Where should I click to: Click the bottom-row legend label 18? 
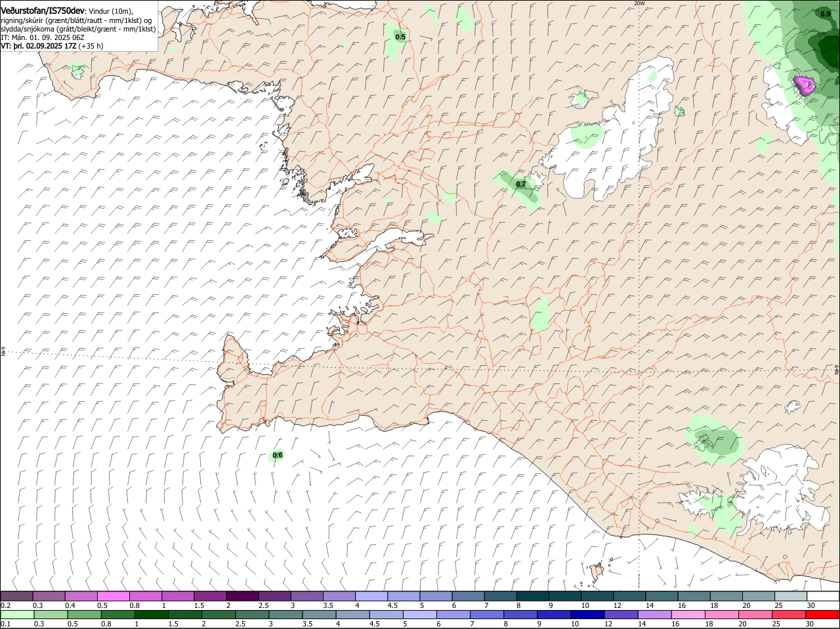(x=708, y=623)
